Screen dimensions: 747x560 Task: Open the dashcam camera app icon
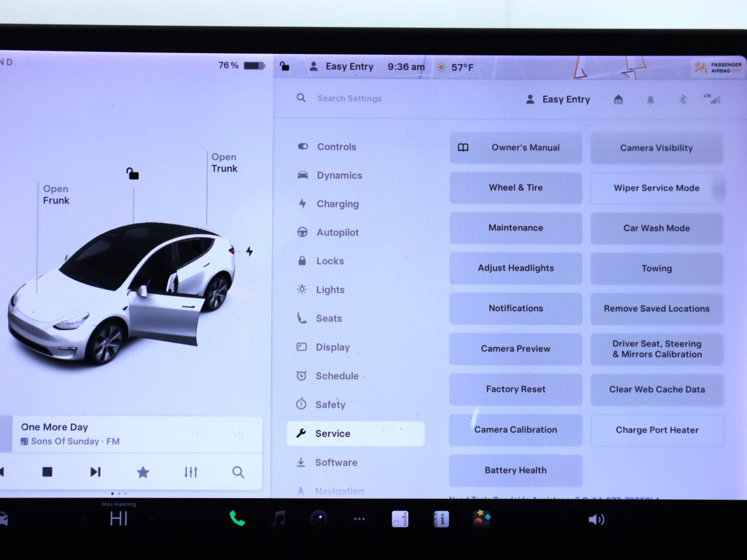pyautogui.click(x=319, y=518)
